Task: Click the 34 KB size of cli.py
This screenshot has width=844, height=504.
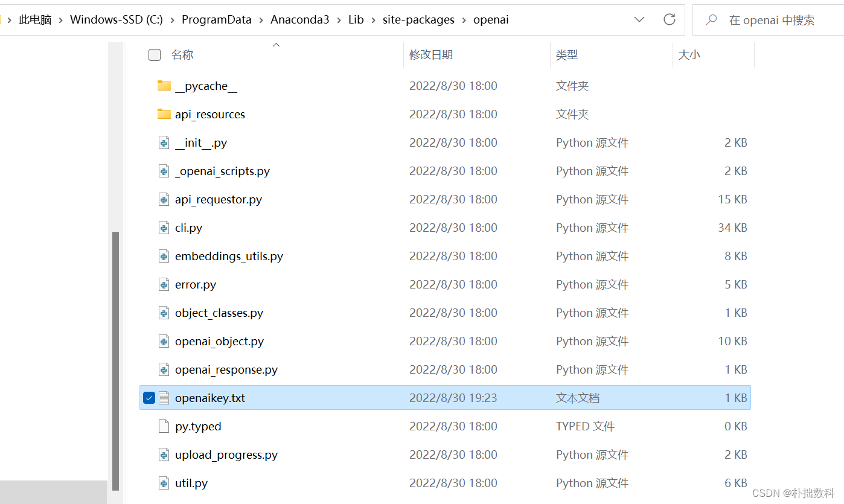Action: pyautogui.click(x=732, y=228)
